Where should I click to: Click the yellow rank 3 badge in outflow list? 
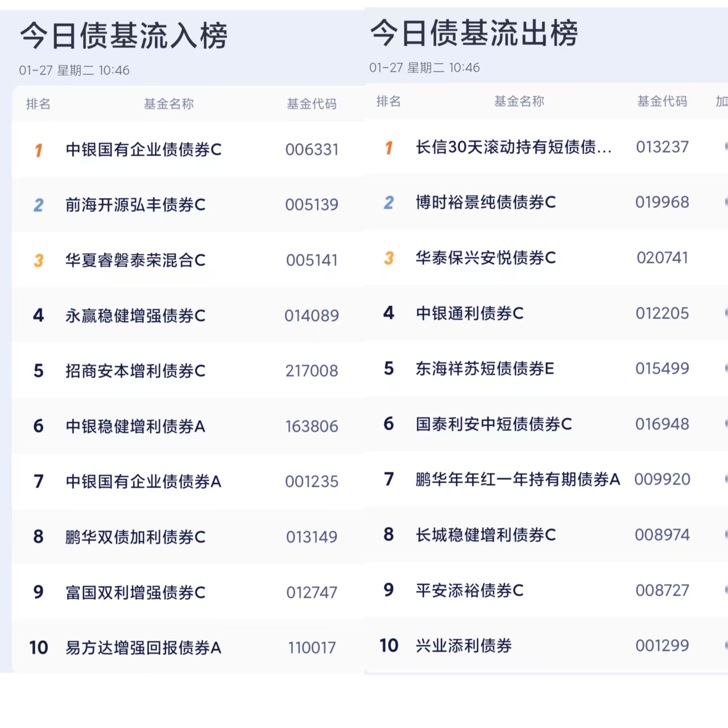[x=388, y=258]
